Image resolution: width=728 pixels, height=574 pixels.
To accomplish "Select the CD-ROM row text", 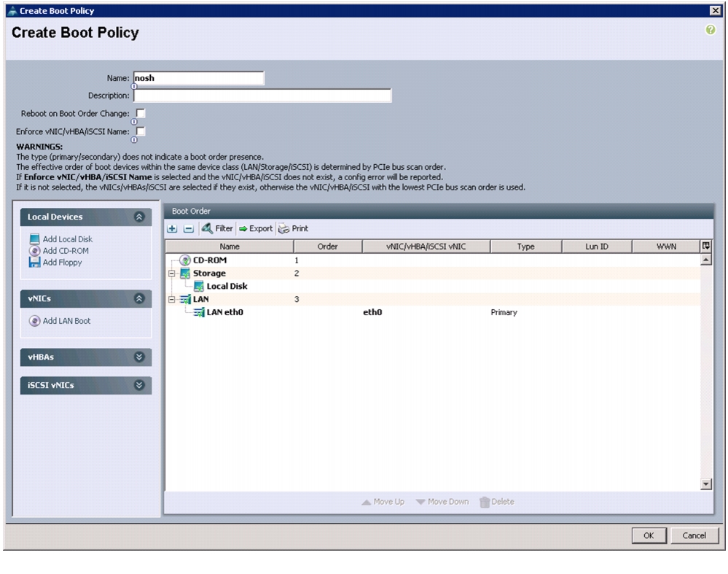I will (210, 260).
